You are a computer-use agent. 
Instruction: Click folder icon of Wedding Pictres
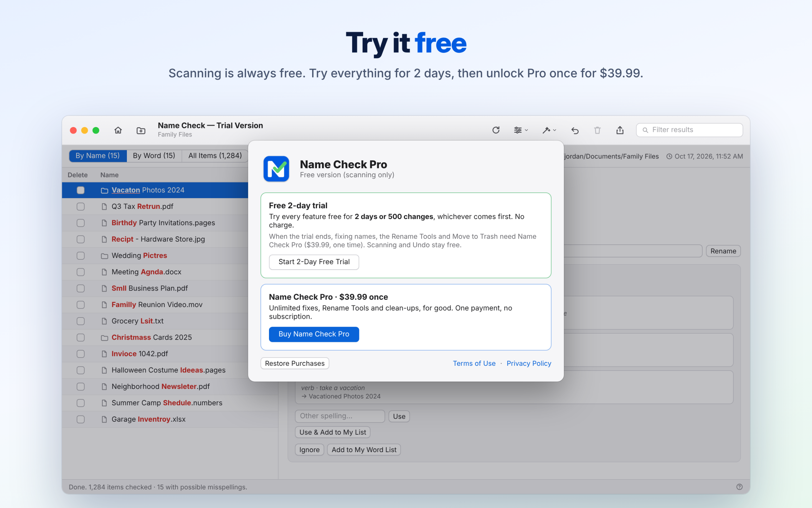coord(104,256)
